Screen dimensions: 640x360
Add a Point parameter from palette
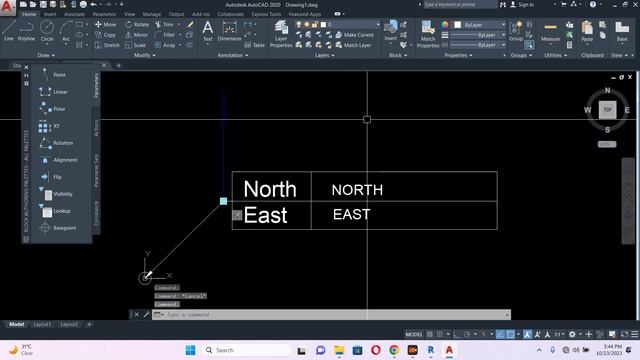pos(53,75)
